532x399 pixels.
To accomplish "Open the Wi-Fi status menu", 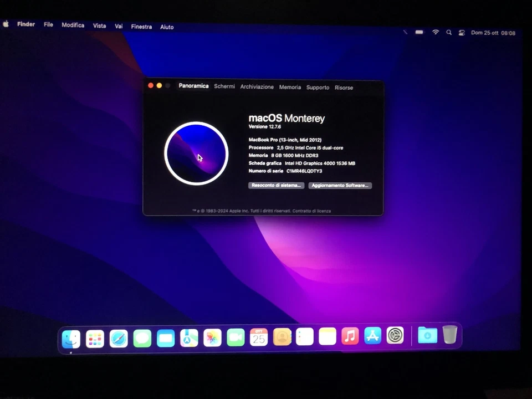I will coord(436,32).
